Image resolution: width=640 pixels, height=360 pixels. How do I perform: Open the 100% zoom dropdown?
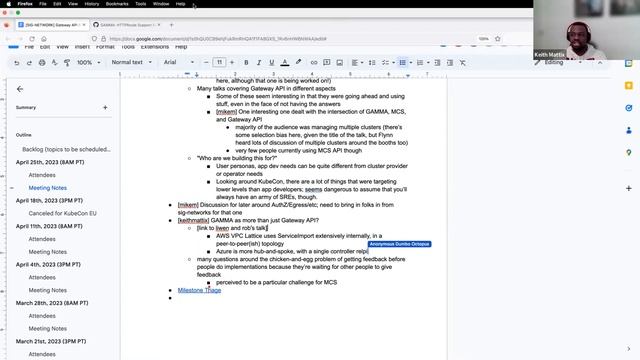tap(89, 62)
